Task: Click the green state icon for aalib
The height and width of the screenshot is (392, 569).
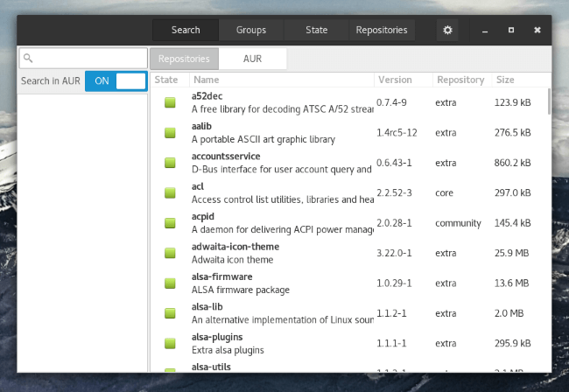Action: click(x=170, y=133)
